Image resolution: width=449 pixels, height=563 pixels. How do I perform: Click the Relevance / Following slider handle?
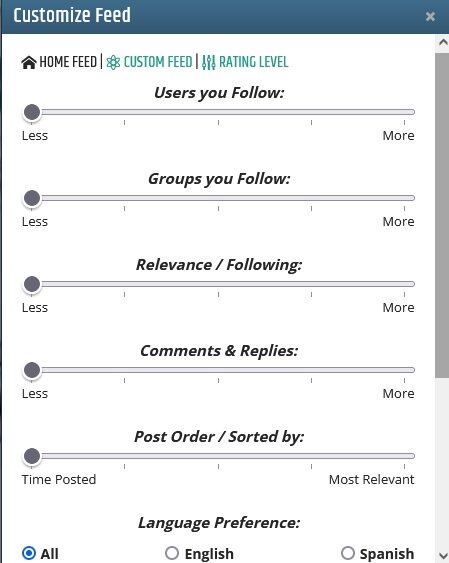tap(32, 284)
